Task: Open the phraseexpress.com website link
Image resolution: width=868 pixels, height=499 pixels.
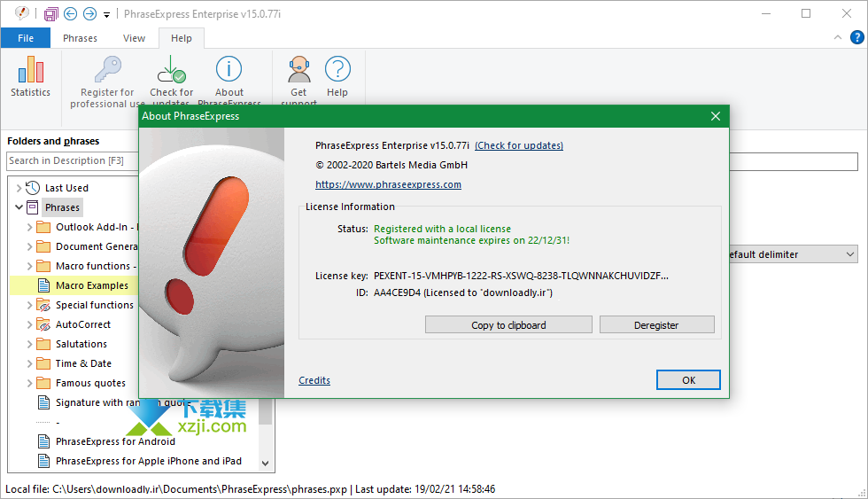Action: [388, 184]
